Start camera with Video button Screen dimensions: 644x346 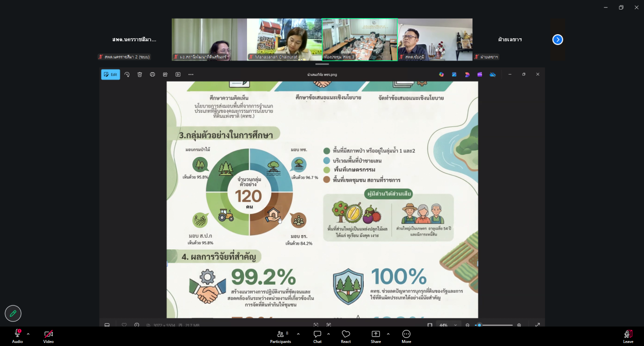tap(48, 336)
